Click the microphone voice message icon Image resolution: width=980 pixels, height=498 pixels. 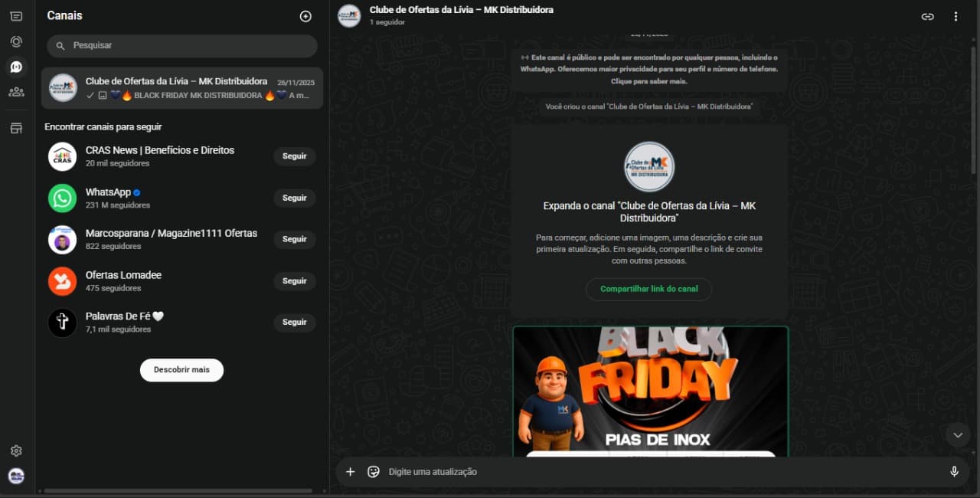[954, 472]
